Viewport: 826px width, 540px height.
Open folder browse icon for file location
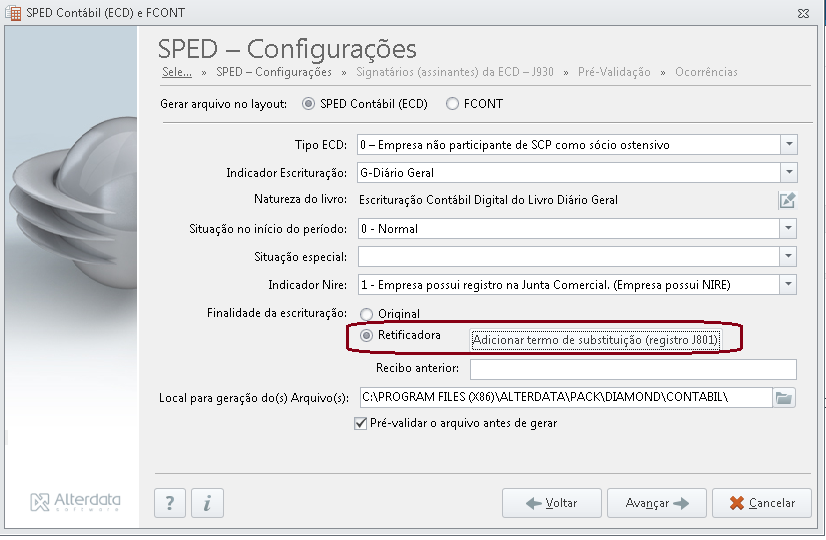point(784,398)
